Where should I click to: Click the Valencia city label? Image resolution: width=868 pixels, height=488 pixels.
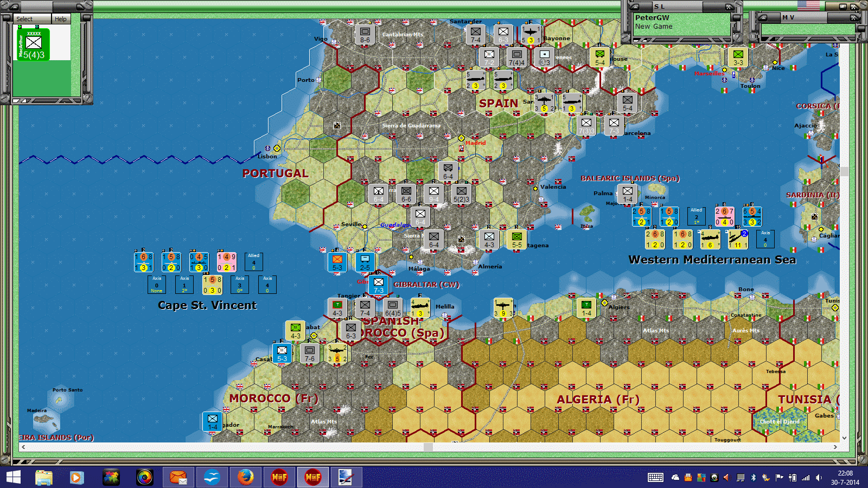click(553, 187)
